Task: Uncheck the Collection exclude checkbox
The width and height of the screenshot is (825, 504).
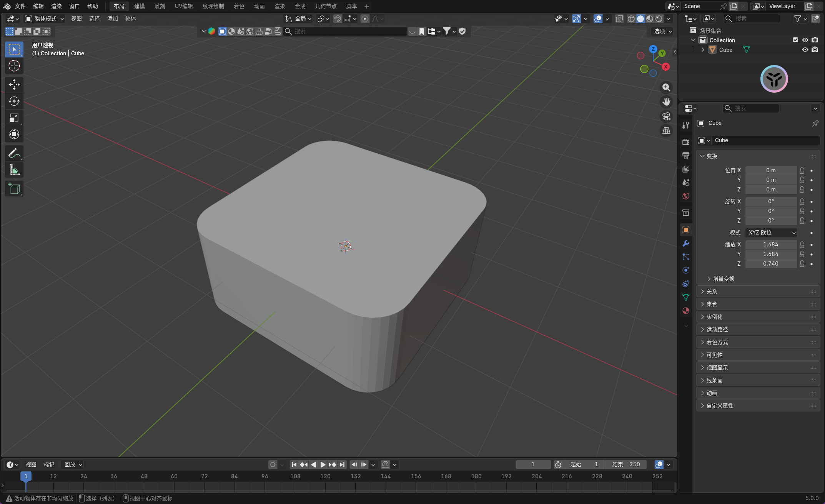Action: (x=795, y=40)
